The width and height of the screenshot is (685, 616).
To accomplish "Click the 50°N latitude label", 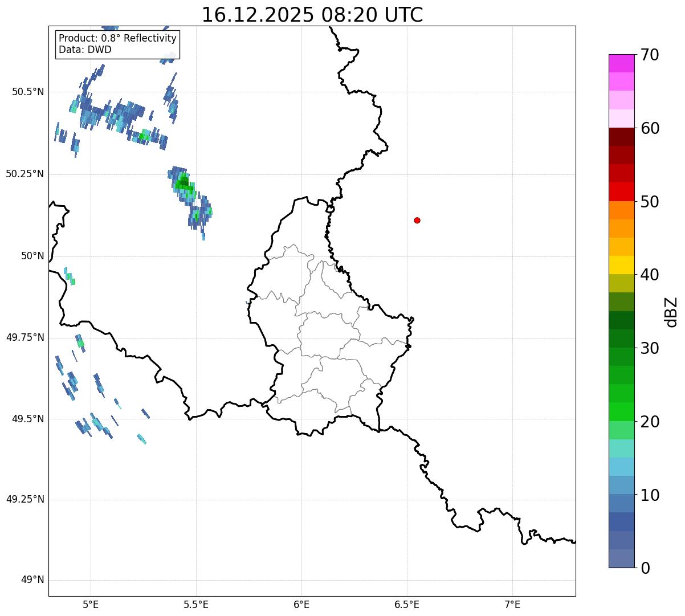I will pyautogui.click(x=32, y=256).
